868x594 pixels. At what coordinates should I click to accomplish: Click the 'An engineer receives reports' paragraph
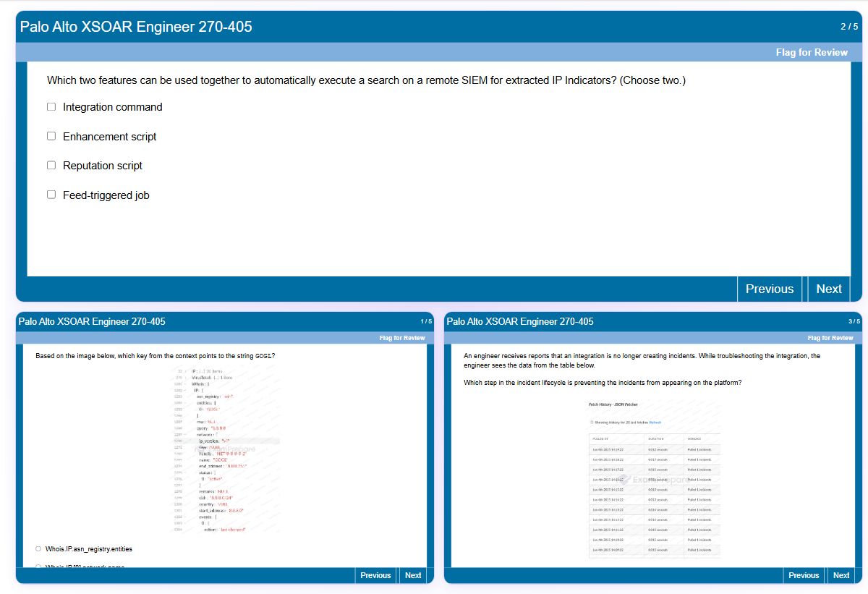tap(642, 360)
